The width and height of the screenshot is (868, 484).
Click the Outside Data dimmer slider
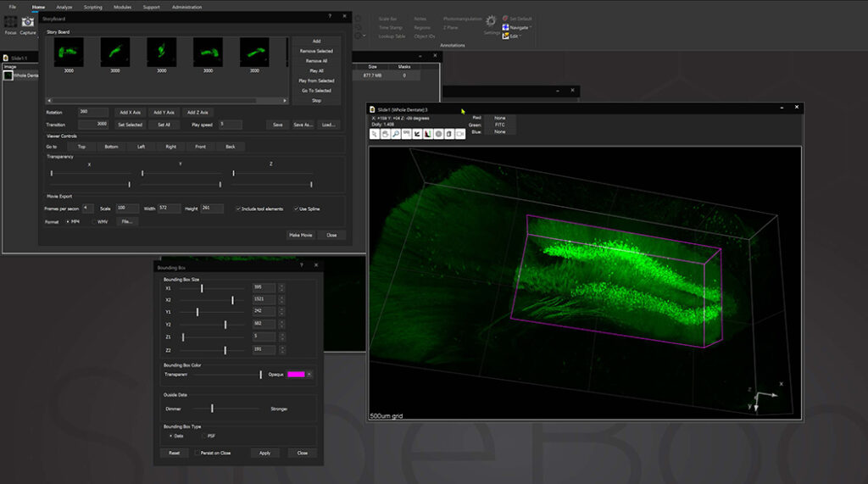pyautogui.click(x=212, y=409)
